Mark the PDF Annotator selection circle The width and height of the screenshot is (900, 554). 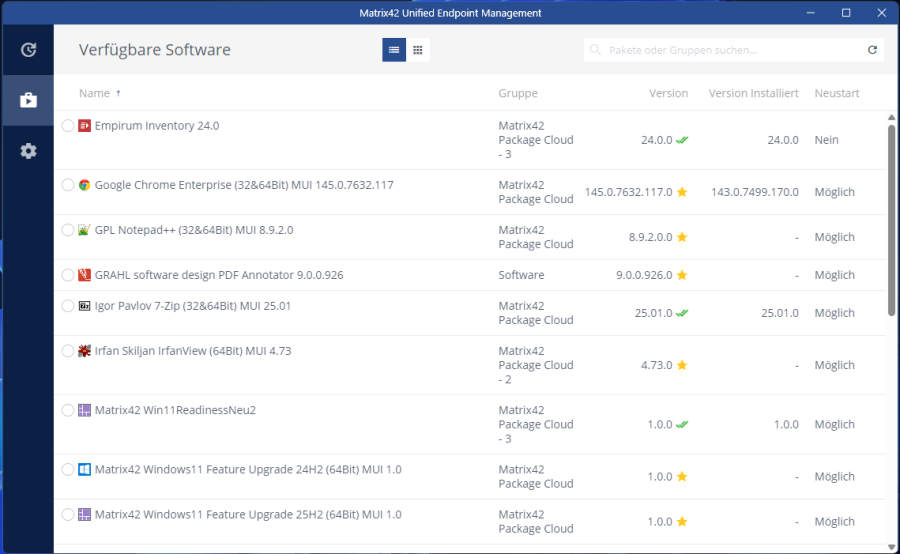[x=68, y=275]
